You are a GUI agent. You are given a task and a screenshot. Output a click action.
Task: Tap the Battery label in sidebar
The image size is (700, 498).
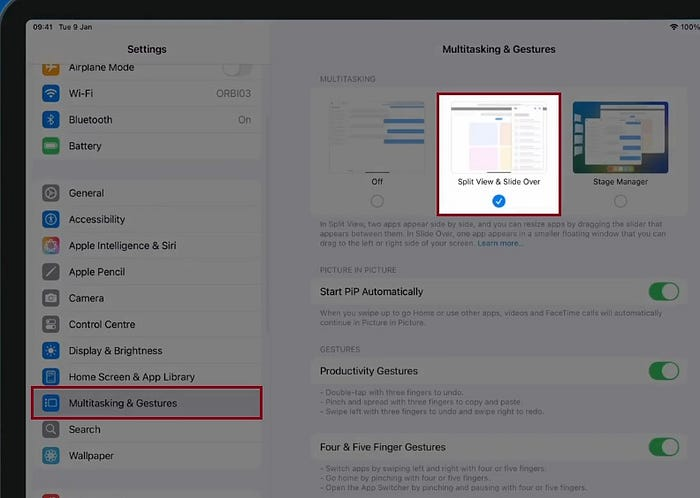click(x=85, y=146)
